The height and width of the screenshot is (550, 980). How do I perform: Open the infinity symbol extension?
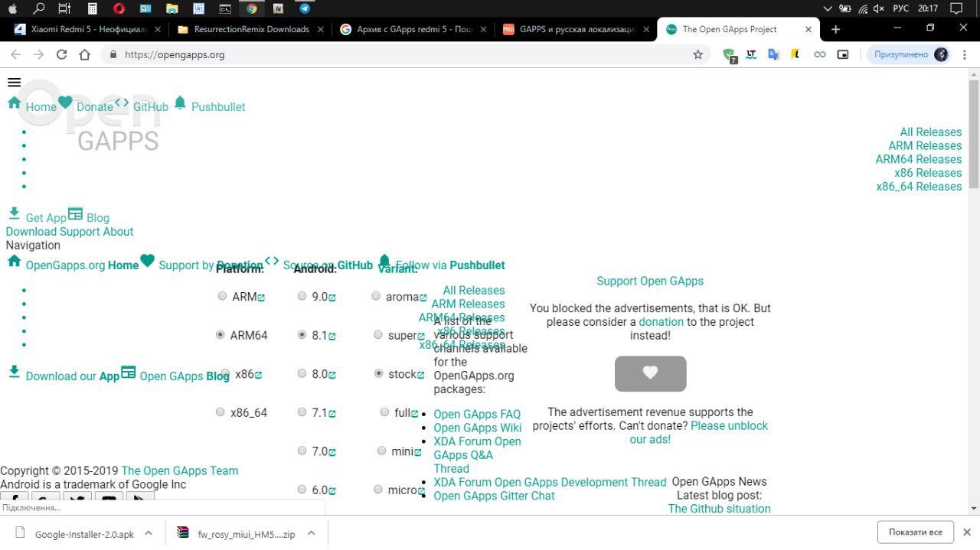819,54
